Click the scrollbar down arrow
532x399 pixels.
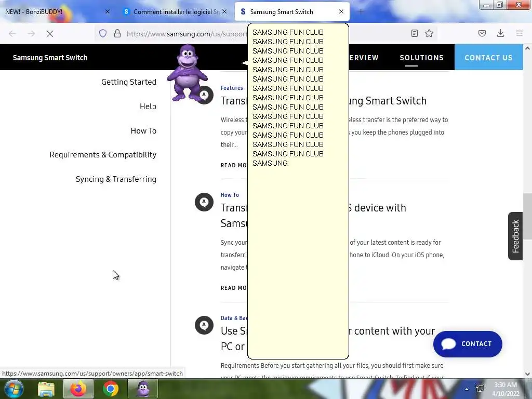pos(527,374)
